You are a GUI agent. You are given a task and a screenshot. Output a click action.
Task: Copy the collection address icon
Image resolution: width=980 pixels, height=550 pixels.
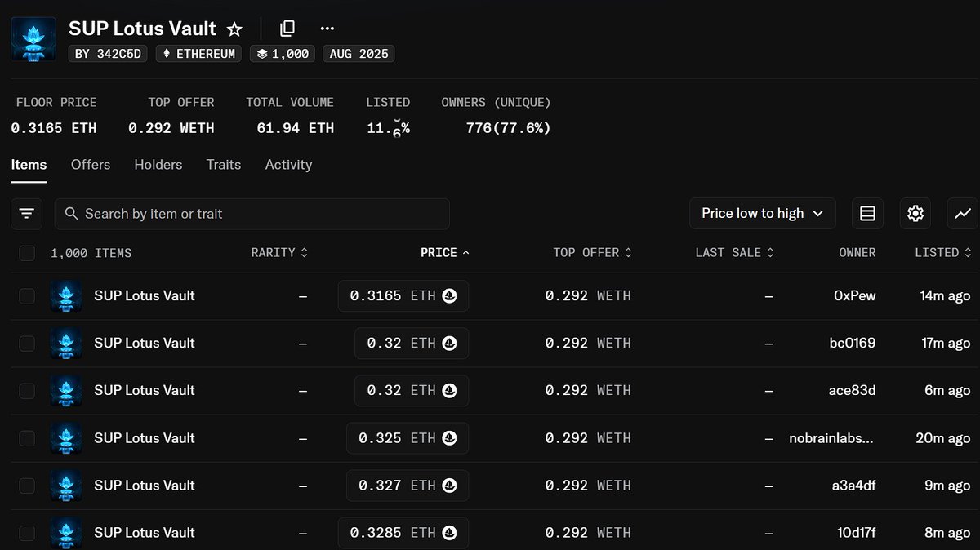click(287, 28)
